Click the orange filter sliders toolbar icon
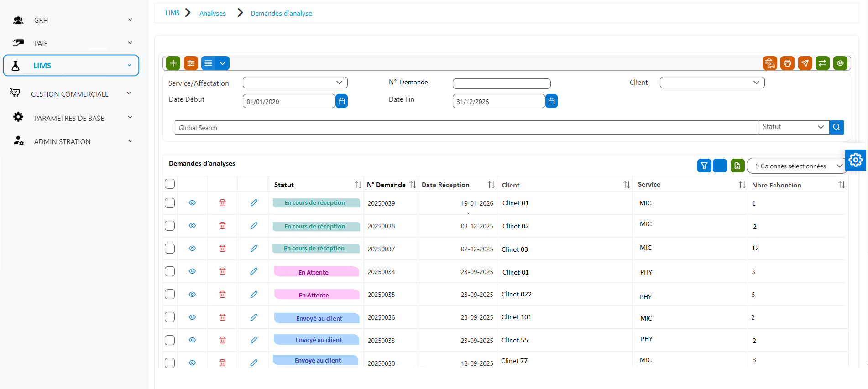 [x=191, y=63]
